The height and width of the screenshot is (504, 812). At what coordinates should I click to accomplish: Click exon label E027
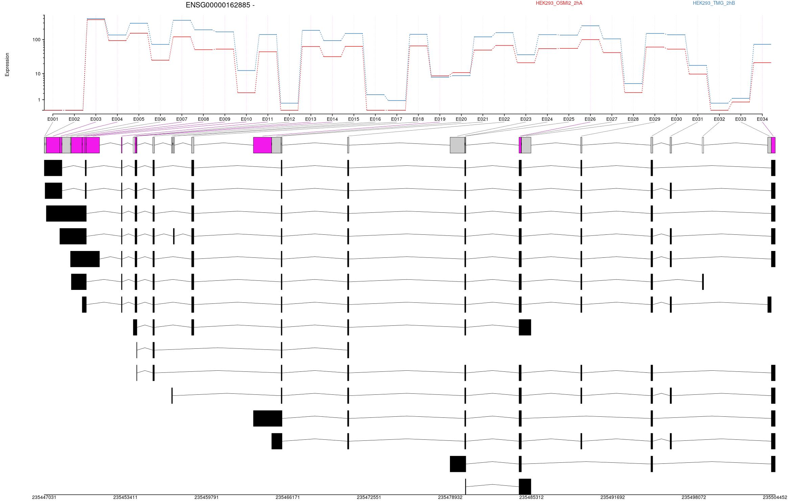(x=612, y=119)
